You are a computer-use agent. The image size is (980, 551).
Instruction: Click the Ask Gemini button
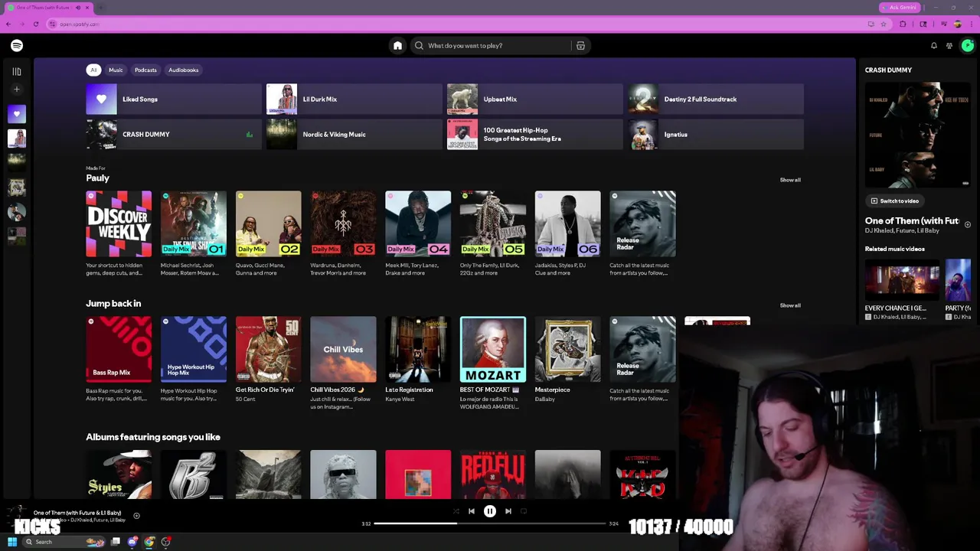900,8
